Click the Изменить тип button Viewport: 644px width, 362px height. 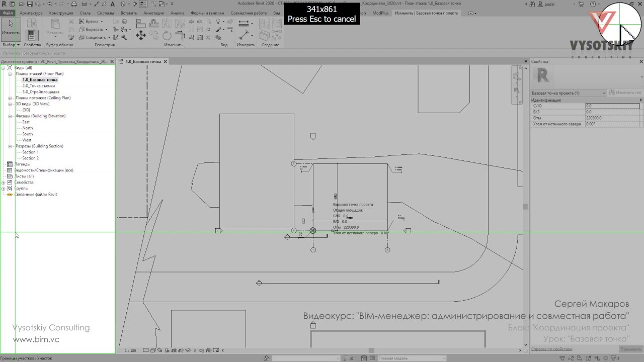(626, 93)
